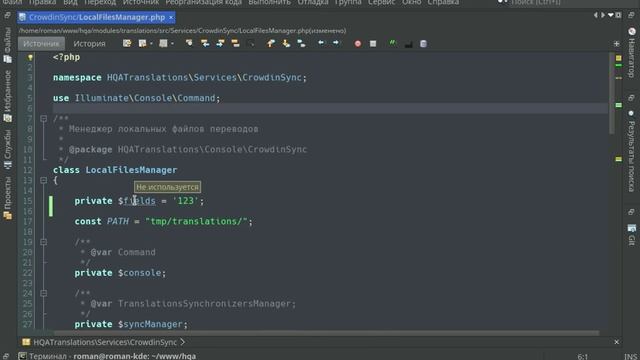The height and width of the screenshot is (360, 640).
Task: Open the Git side panel
Action: pyautogui.click(x=631, y=235)
